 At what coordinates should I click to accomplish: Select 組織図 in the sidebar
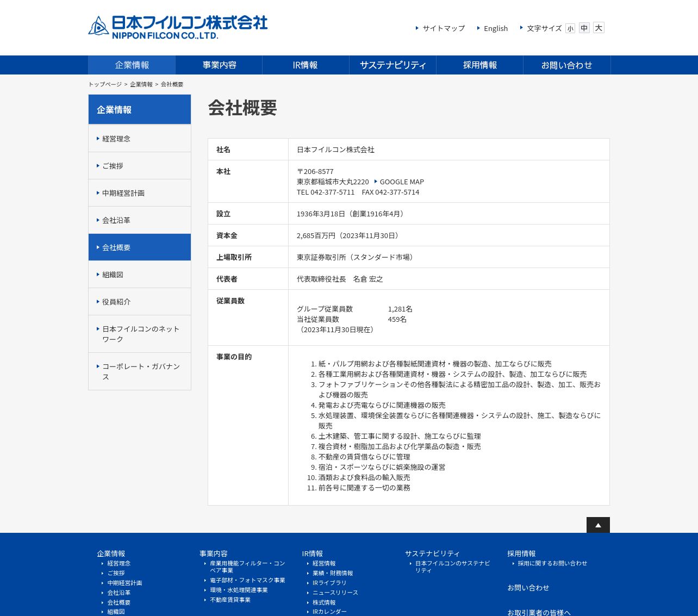tap(140, 275)
